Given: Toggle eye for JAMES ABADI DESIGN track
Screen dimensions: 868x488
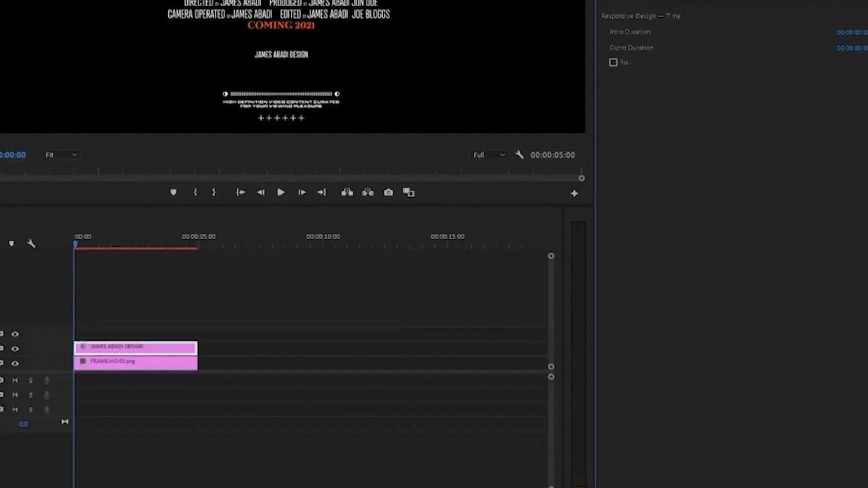Looking at the screenshot, I should click(x=15, y=348).
